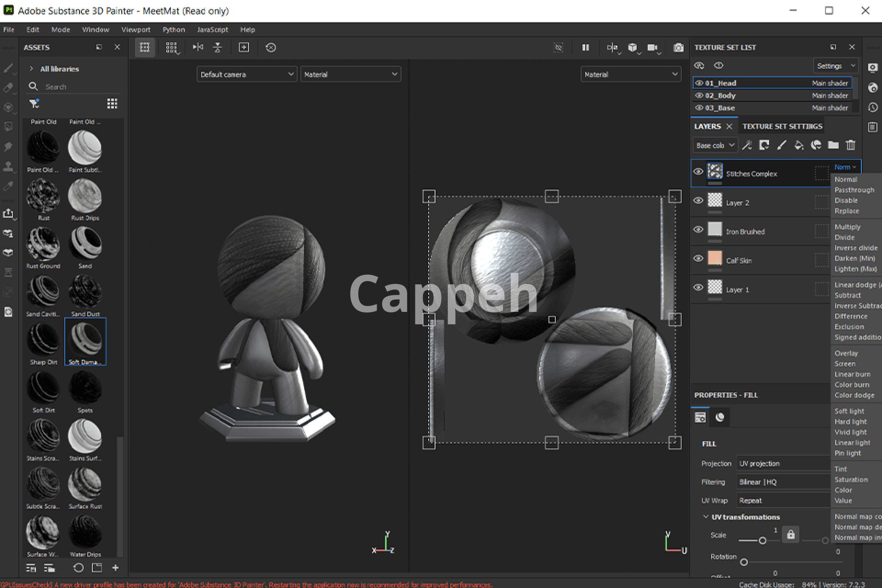882x588 pixels.
Task: Click the add folder icon in Layers
Action: [833, 145]
